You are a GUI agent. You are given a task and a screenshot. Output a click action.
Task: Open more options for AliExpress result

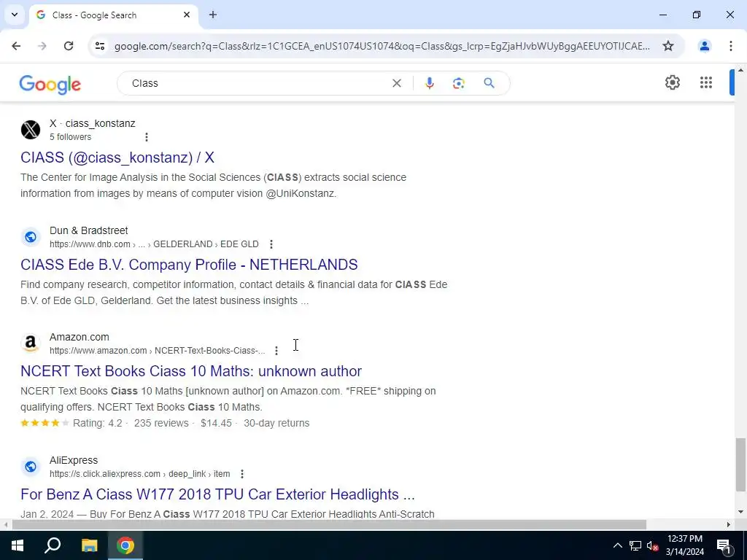tap(242, 474)
